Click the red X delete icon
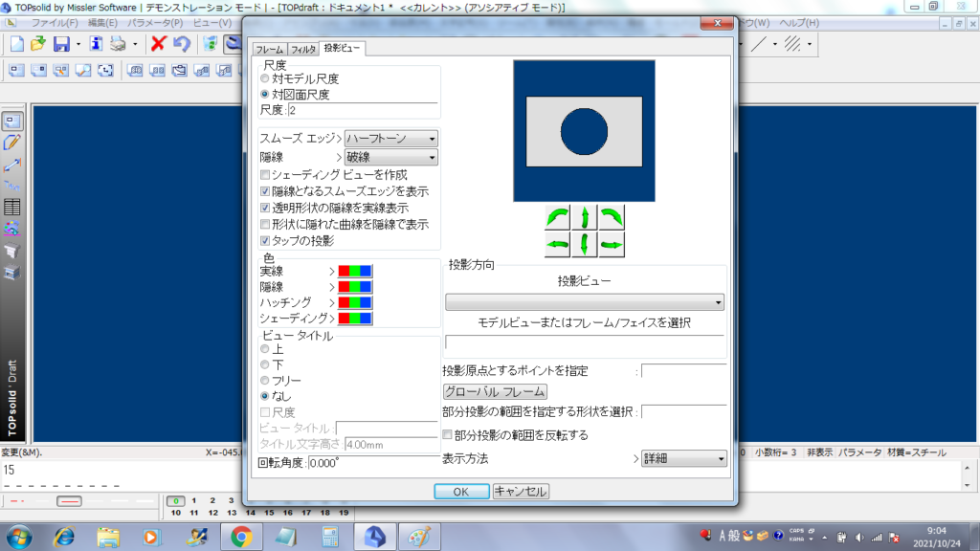 158,44
